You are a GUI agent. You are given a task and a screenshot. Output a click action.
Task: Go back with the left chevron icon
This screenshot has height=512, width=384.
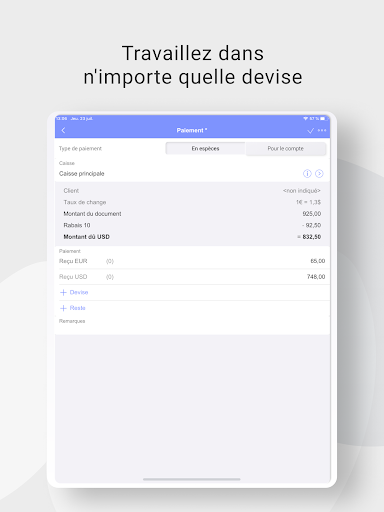(63, 130)
